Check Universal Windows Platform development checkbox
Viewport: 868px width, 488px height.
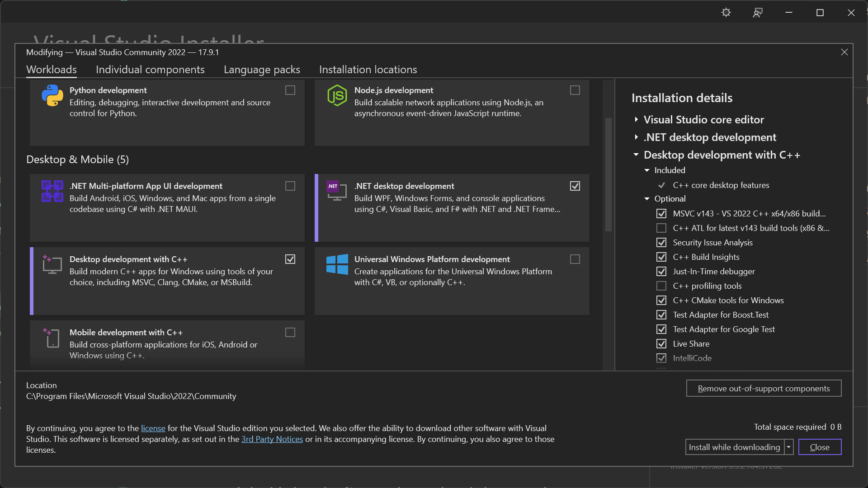point(575,259)
